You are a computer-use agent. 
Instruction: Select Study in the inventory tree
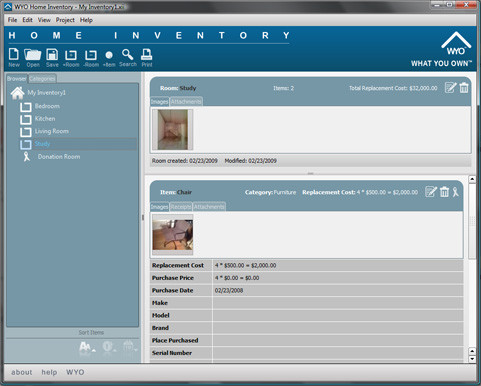(42, 144)
